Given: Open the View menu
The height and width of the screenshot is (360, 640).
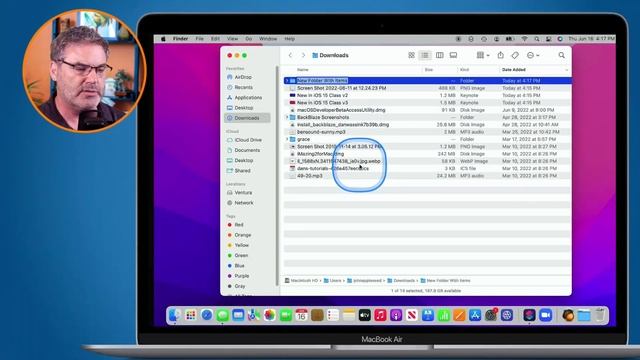Looking at the screenshot, I should click(232, 39).
